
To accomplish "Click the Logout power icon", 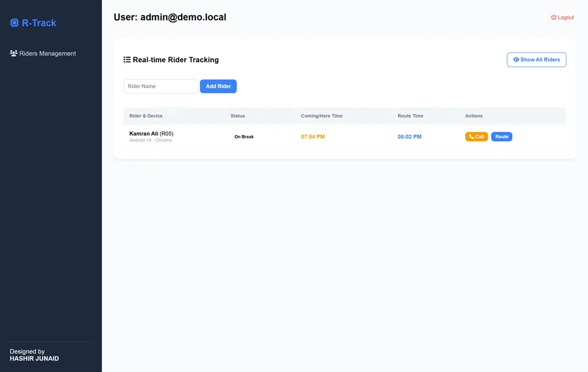I will [x=553, y=17].
